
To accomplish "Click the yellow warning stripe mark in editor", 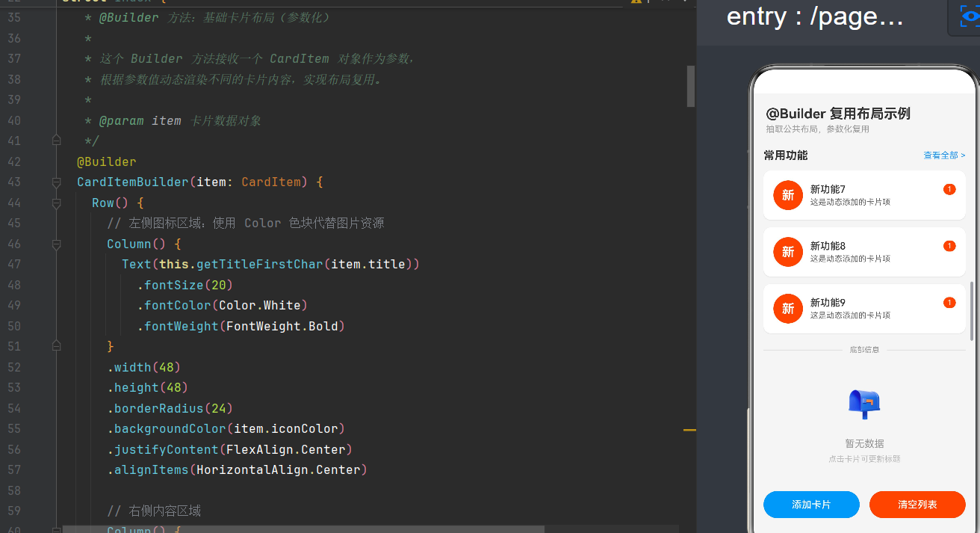I will tap(689, 430).
